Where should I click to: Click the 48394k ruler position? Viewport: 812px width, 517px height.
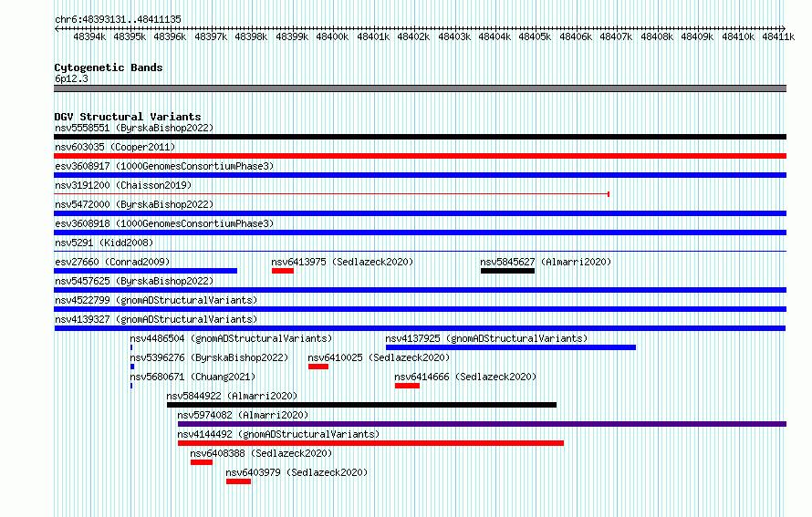pyautogui.click(x=89, y=36)
